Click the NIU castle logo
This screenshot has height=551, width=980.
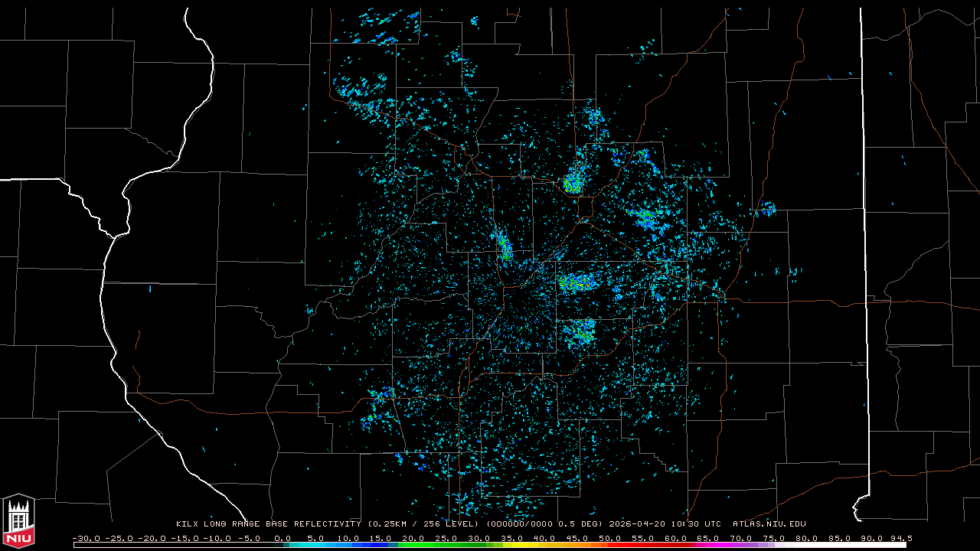click(18, 522)
